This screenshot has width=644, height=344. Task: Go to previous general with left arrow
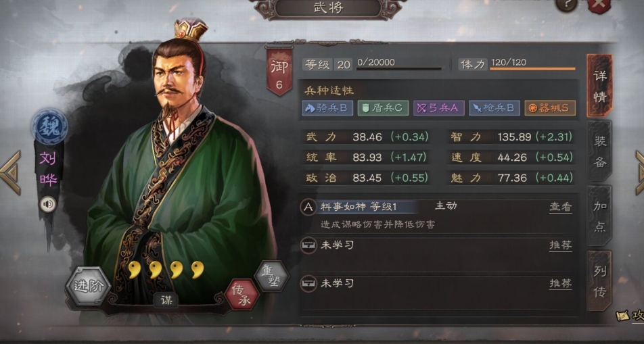[x=10, y=172]
